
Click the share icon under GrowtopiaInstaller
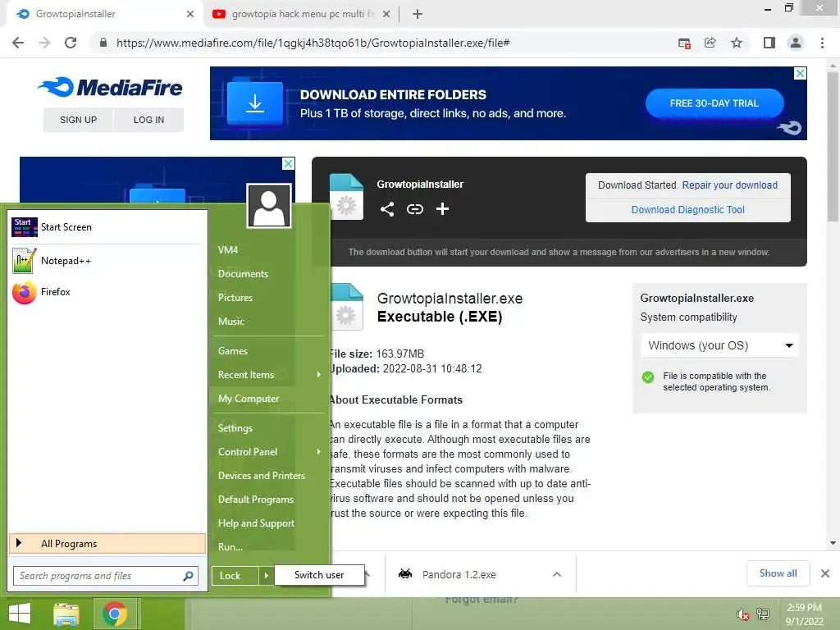tap(387, 209)
